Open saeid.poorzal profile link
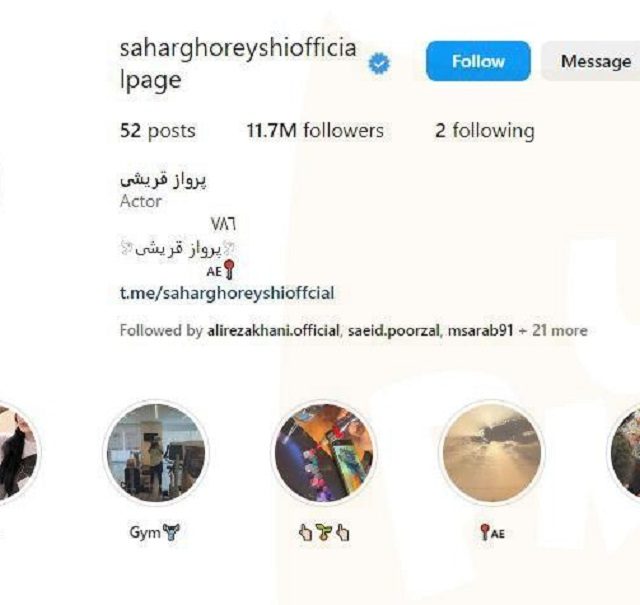The image size is (640, 605). pos(393,330)
